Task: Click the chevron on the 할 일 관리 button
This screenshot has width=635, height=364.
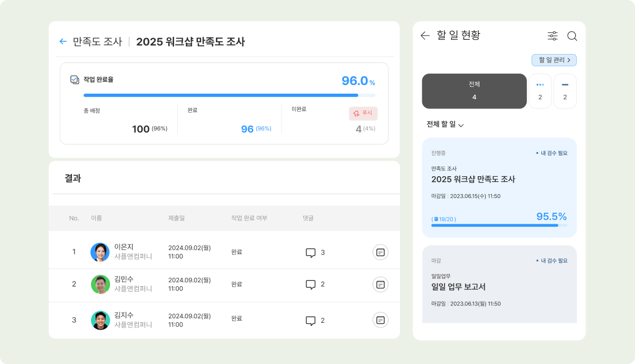Action: pos(570,60)
